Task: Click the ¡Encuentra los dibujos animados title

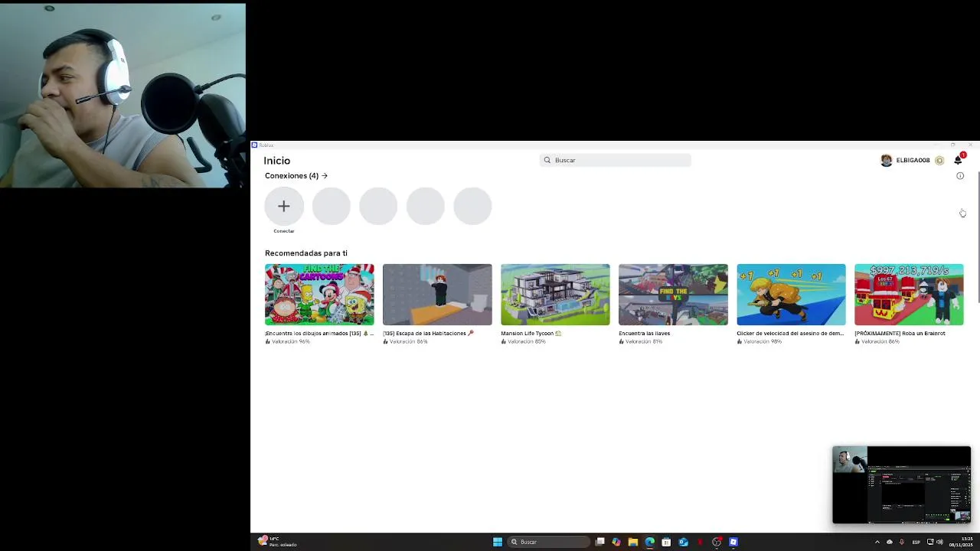Action: 319,334
